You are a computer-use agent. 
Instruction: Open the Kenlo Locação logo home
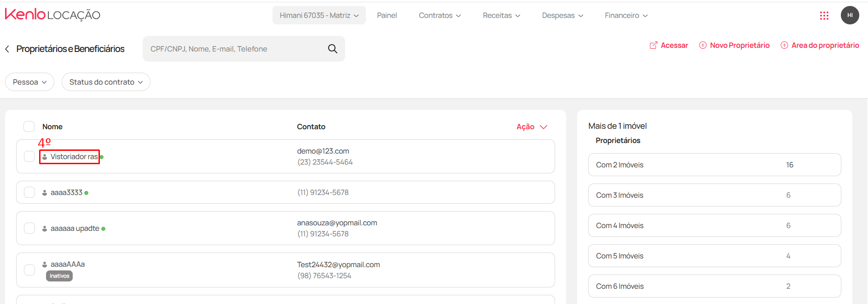(52, 15)
